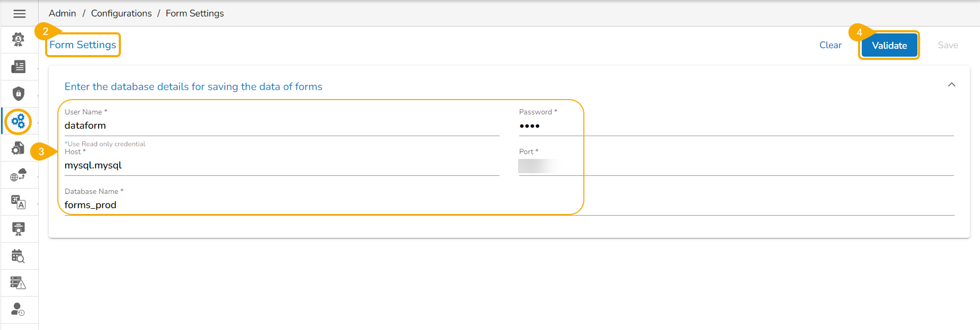Open the globe and cloud sidebar icon

click(x=19, y=175)
